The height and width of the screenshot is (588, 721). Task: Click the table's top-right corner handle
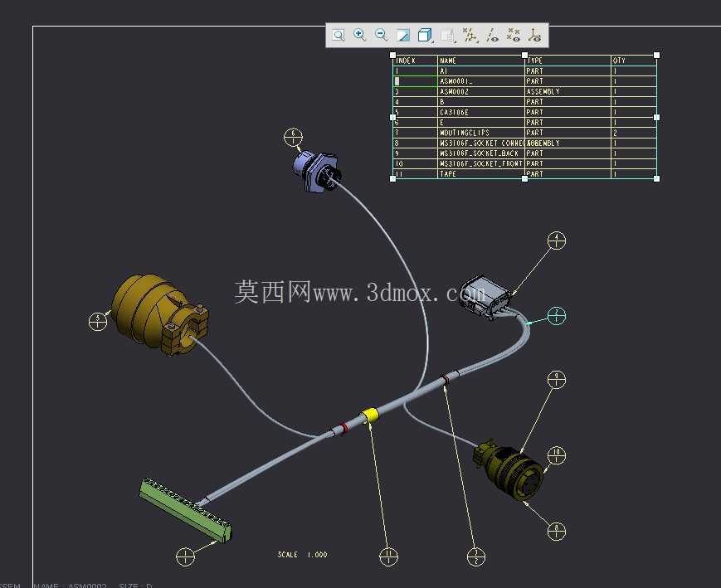tap(656, 56)
